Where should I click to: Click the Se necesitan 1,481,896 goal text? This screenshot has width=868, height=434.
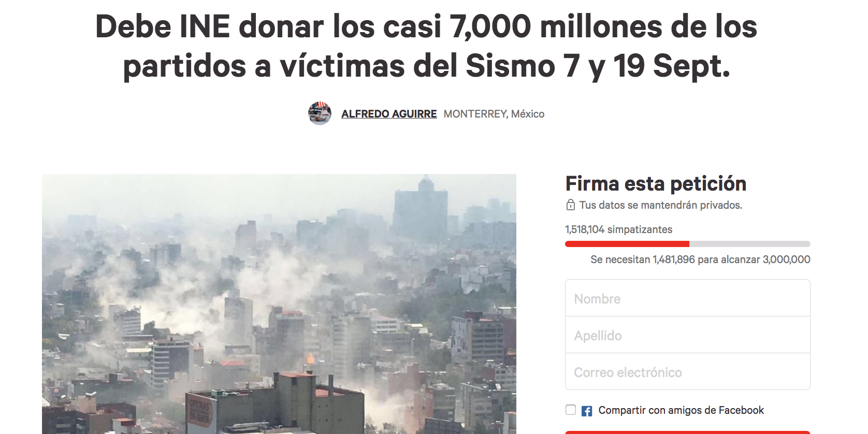[700, 259]
